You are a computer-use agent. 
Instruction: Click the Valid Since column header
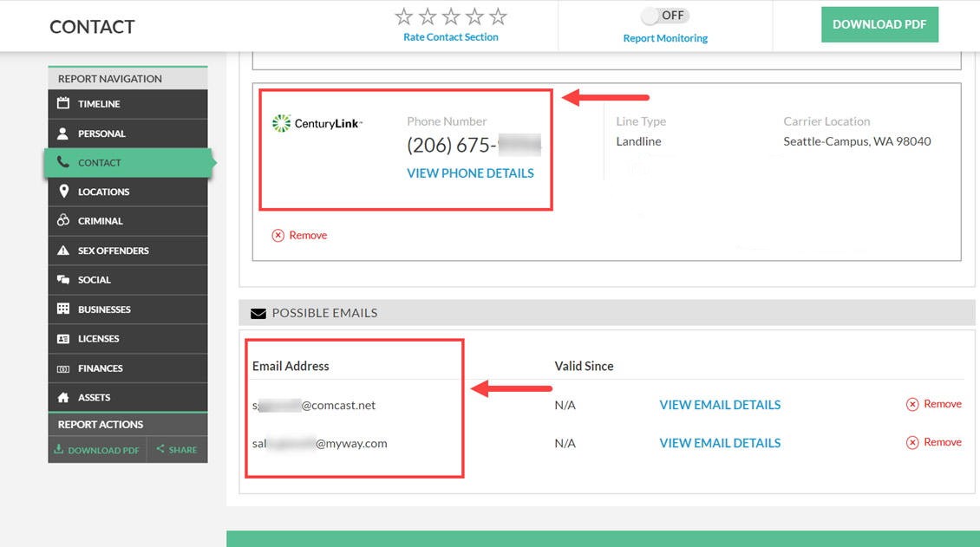pos(584,366)
